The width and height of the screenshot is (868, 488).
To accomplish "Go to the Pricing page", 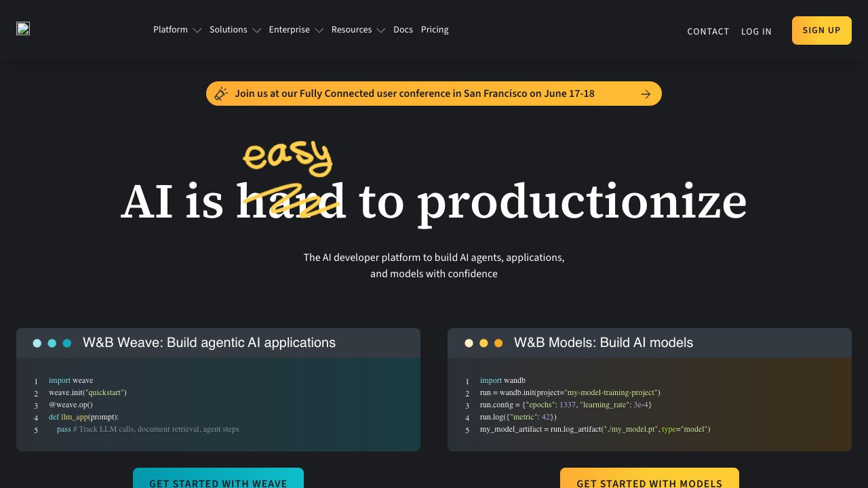I will click(435, 30).
